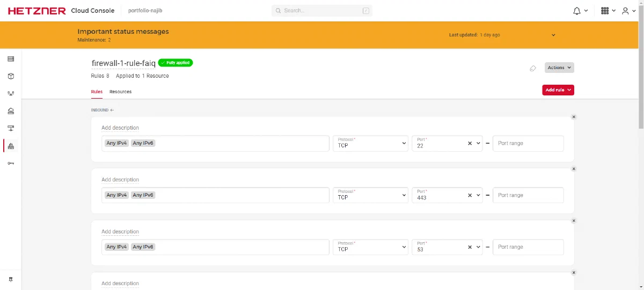Switch to the Resources tab
Viewport: 644px width, 290px height.
pyautogui.click(x=120, y=92)
